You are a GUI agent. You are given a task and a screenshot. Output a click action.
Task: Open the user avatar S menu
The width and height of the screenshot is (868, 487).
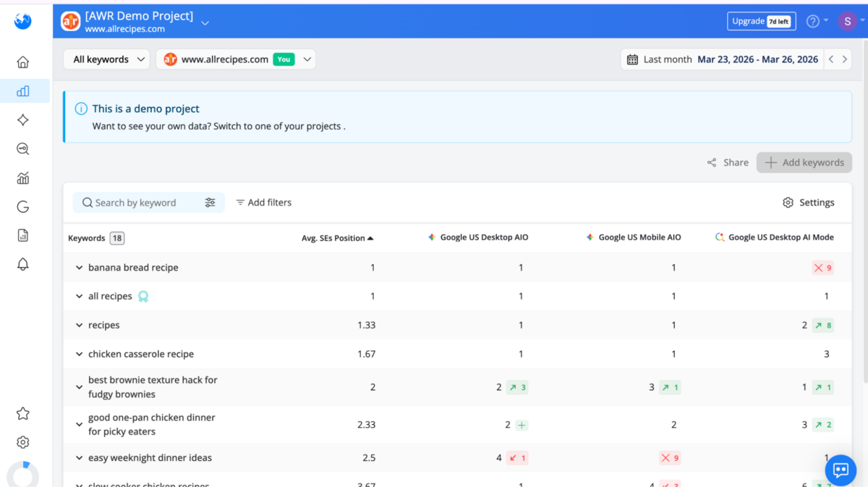coord(847,21)
